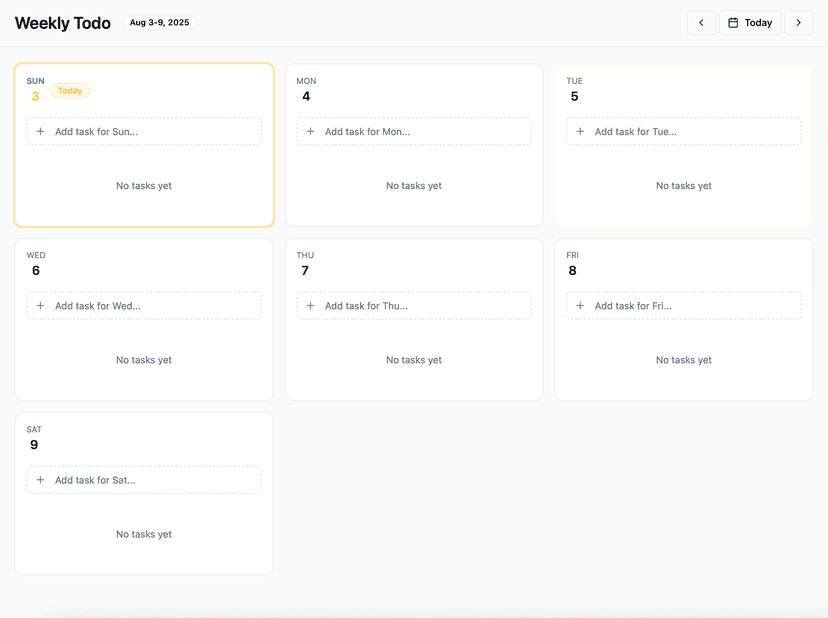Click 'No tasks yet' in Wednesday card
Image resolution: width=828 pixels, height=618 pixels.
(144, 360)
